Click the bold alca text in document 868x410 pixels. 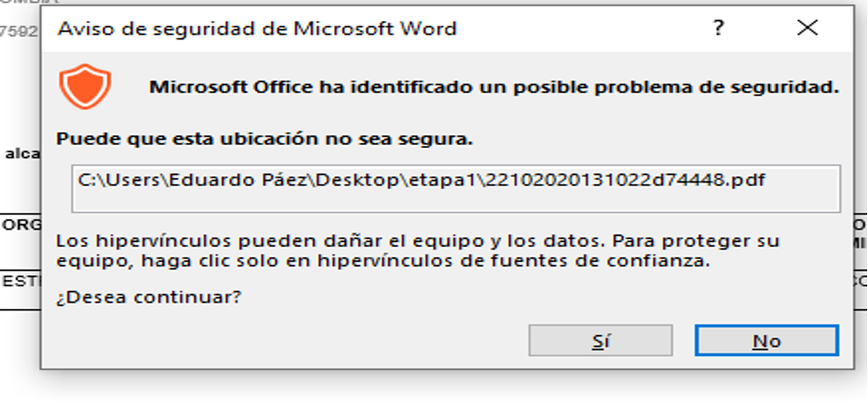[x=22, y=154]
